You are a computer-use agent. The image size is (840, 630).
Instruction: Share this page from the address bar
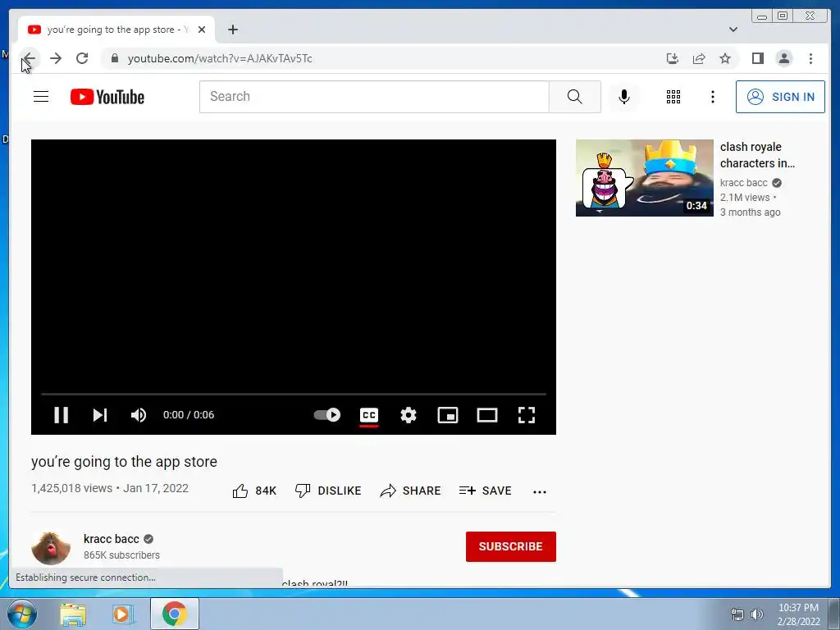click(699, 58)
